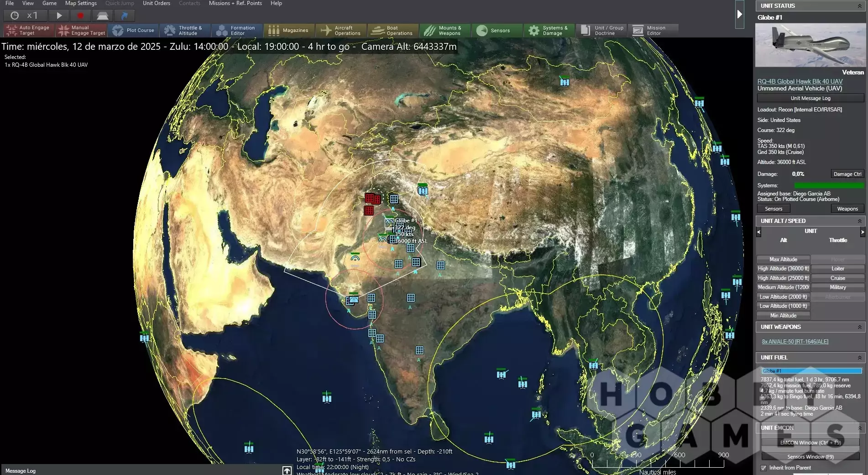The image size is (868, 475).
Task: Click the Globe #1 fuel bar
Action: point(811,371)
